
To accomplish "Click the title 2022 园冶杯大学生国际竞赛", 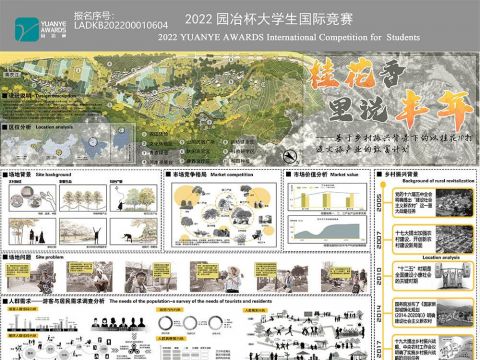I will tap(269, 19).
